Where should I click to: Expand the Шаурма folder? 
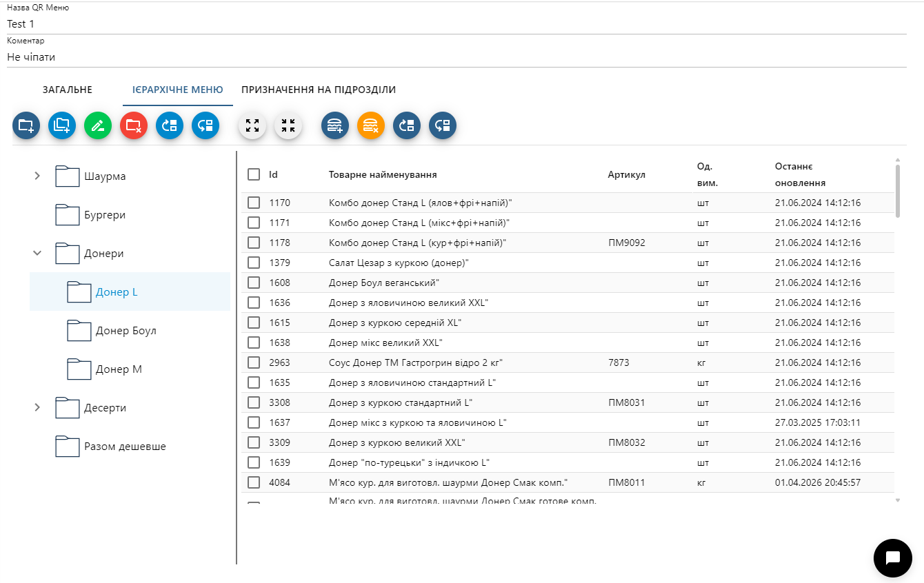pyautogui.click(x=37, y=176)
